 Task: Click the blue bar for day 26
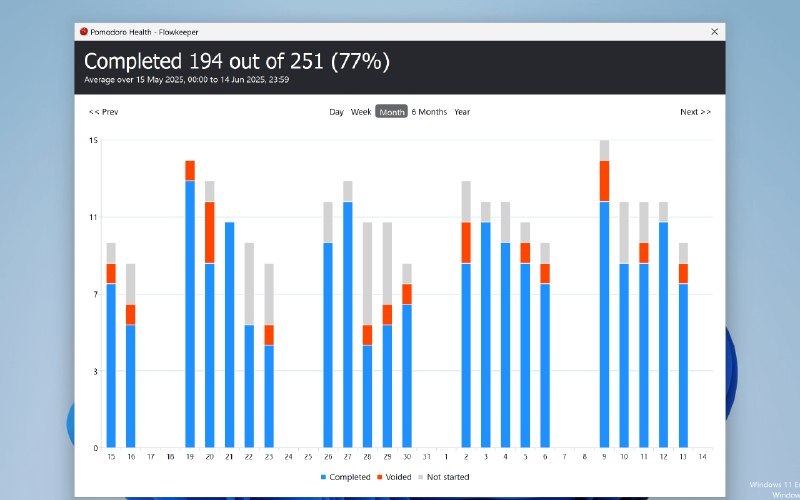point(328,345)
